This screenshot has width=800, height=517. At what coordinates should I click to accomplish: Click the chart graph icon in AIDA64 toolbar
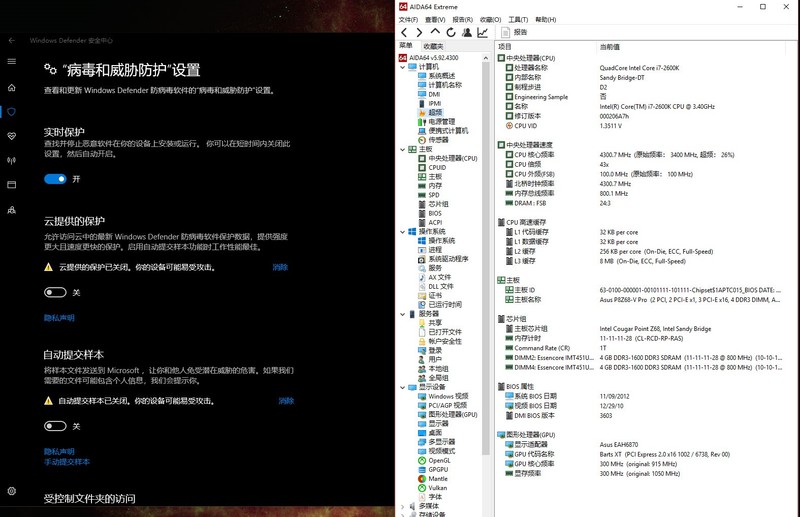pos(483,33)
